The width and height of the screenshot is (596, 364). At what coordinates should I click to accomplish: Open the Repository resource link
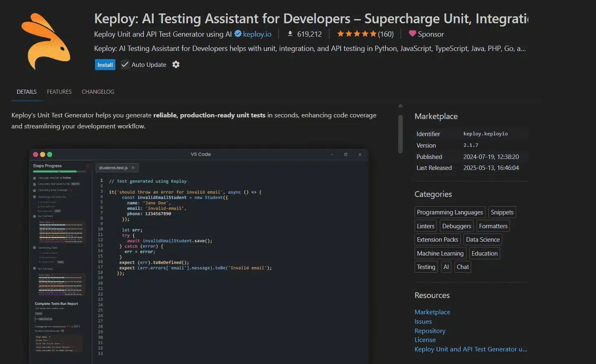430,331
